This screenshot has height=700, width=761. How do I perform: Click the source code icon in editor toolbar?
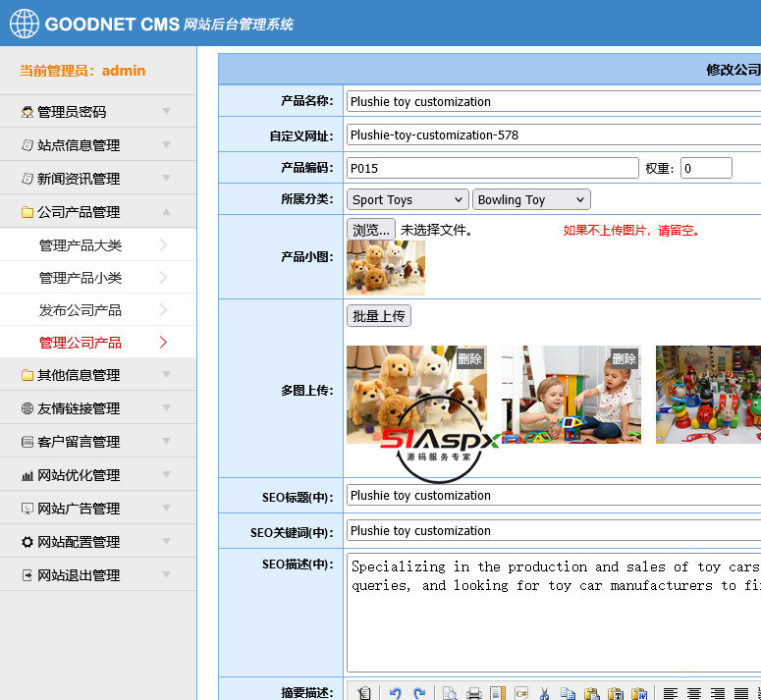coord(363,693)
